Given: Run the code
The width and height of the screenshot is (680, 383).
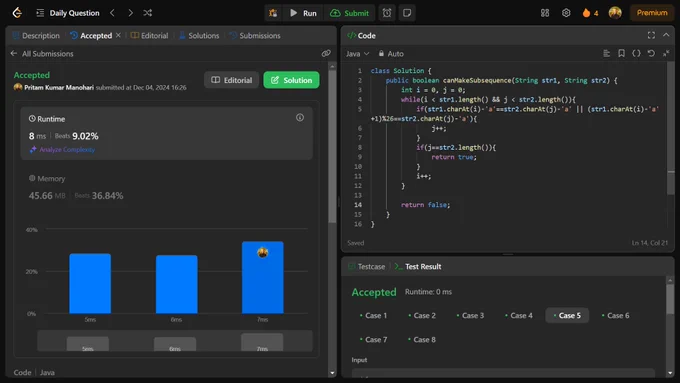Looking at the screenshot, I should click(304, 13).
